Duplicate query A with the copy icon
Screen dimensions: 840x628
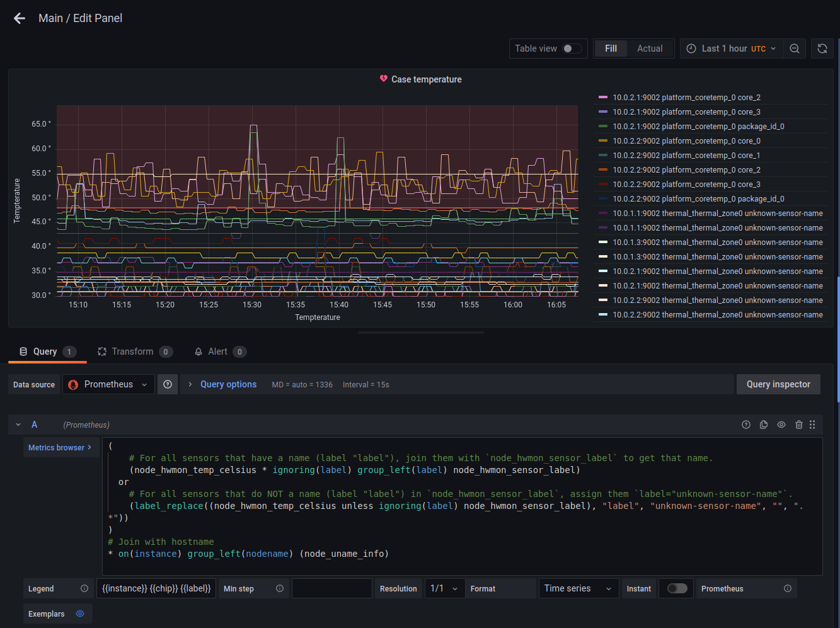click(x=764, y=425)
